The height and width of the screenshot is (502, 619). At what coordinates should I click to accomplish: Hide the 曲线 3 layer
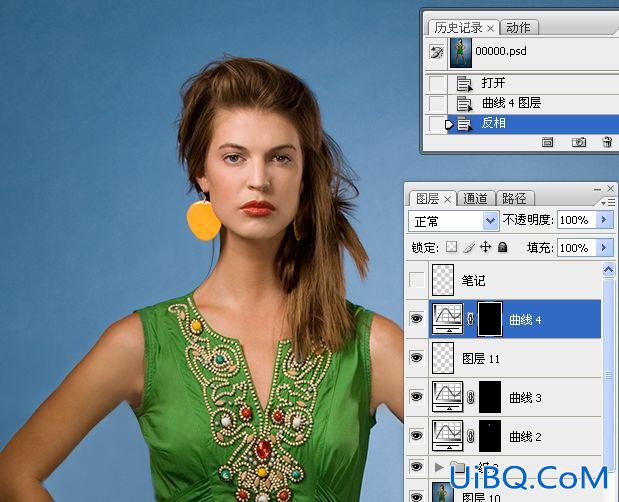coord(416,396)
